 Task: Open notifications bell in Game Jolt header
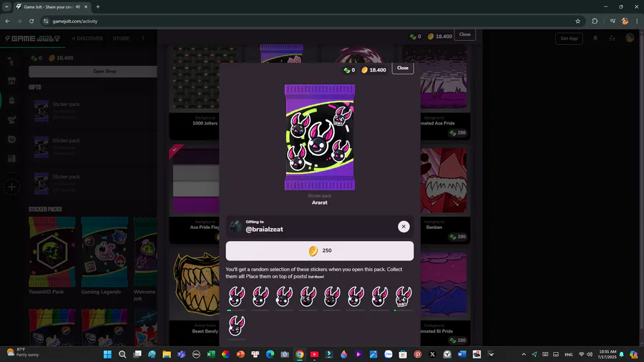pyautogui.click(x=595, y=38)
